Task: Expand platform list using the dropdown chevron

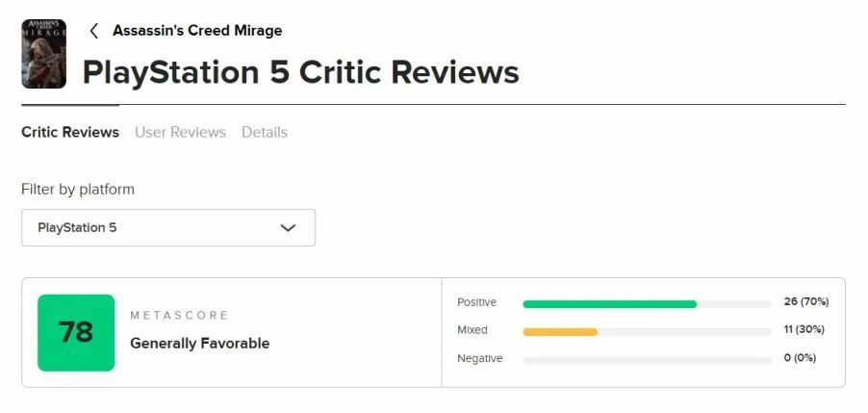Action: click(288, 228)
